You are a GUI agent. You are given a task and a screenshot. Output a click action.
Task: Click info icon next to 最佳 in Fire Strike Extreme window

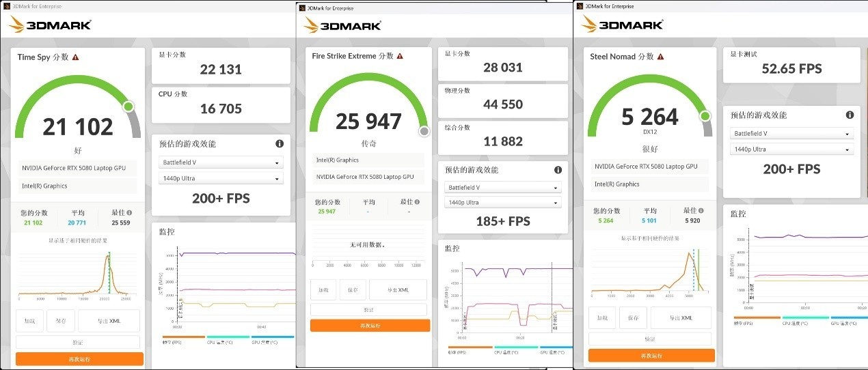417,201
